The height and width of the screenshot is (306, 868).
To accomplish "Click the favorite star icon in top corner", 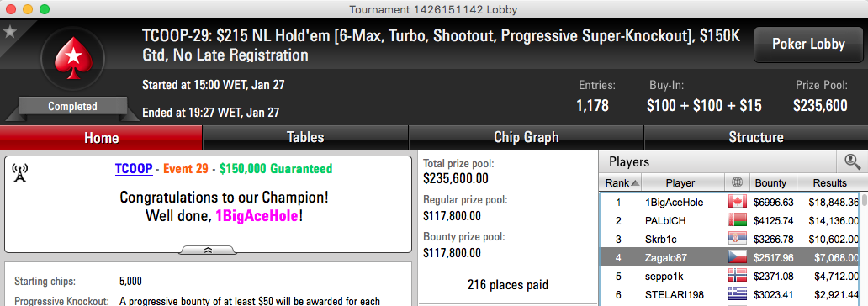I will click(9, 32).
